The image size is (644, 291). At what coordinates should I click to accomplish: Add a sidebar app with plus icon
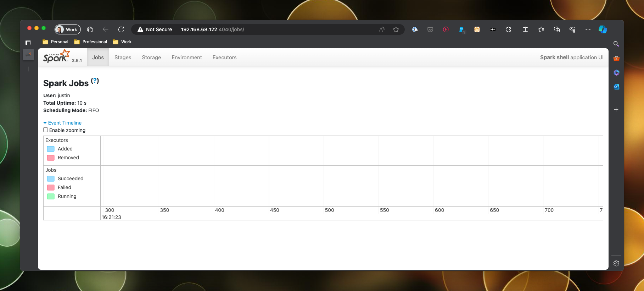click(616, 110)
